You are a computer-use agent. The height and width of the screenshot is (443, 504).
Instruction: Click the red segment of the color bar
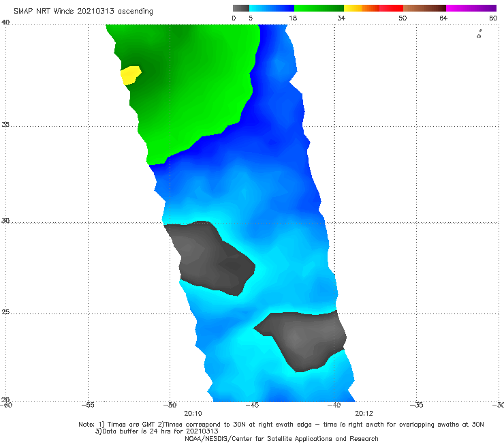(x=391, y=8)
